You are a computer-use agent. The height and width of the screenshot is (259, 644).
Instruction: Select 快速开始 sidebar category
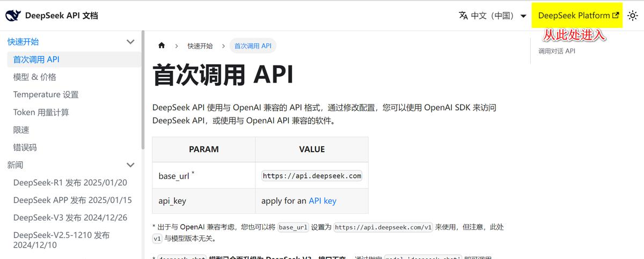23,41
